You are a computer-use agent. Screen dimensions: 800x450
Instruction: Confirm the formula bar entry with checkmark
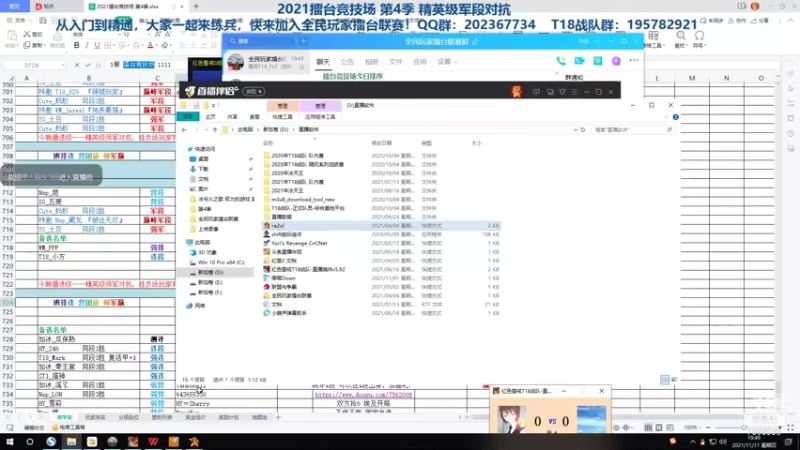pyautogui.click(x=87, y=65)
